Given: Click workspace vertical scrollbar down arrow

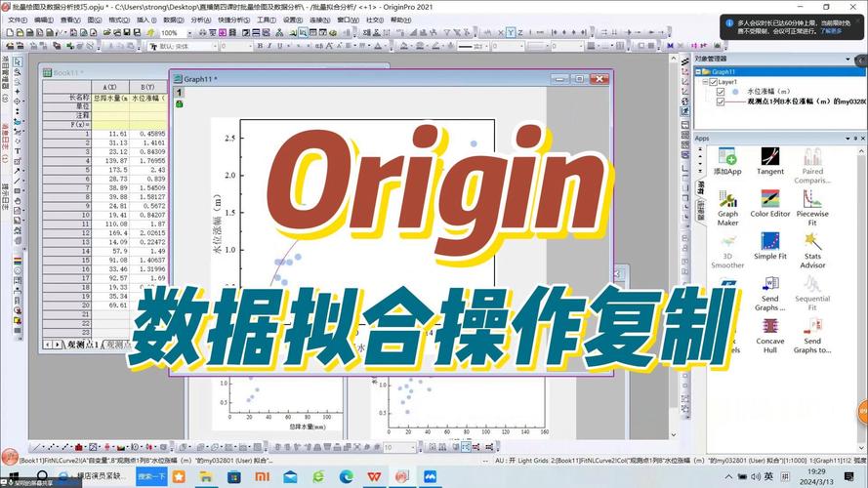Looking at the screenshot, I should tap(674, 435).
